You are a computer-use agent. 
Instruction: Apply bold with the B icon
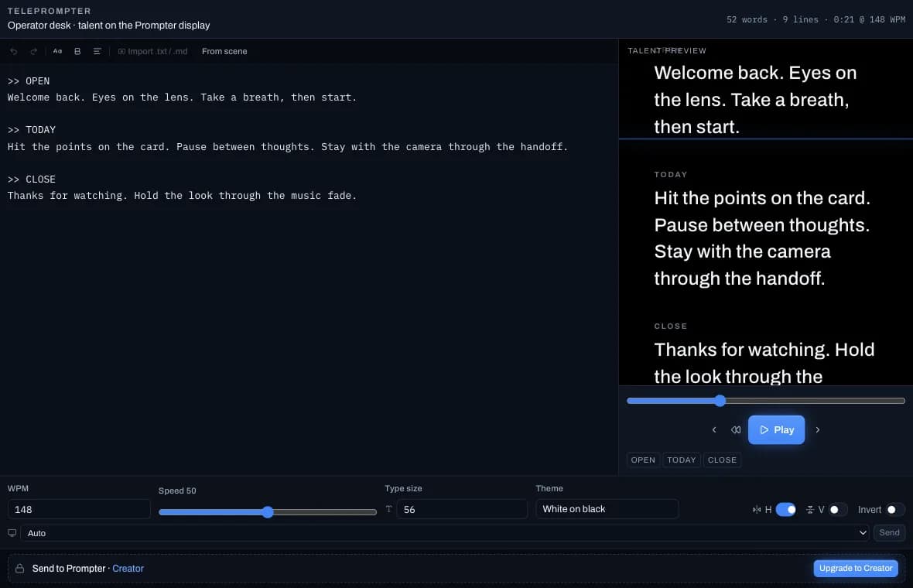[77, 51]
